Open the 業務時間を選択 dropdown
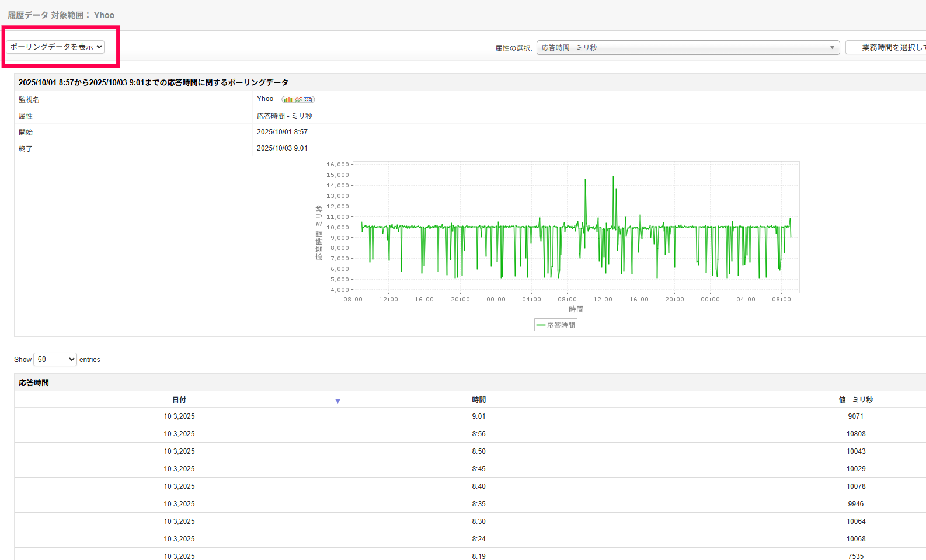The image size is (926, 560). [886, 48]
